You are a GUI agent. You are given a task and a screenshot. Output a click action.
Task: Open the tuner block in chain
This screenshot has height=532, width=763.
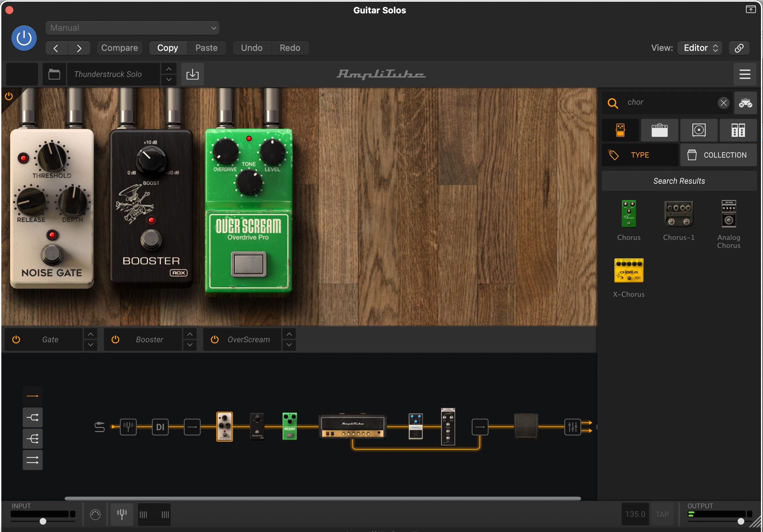128,427
